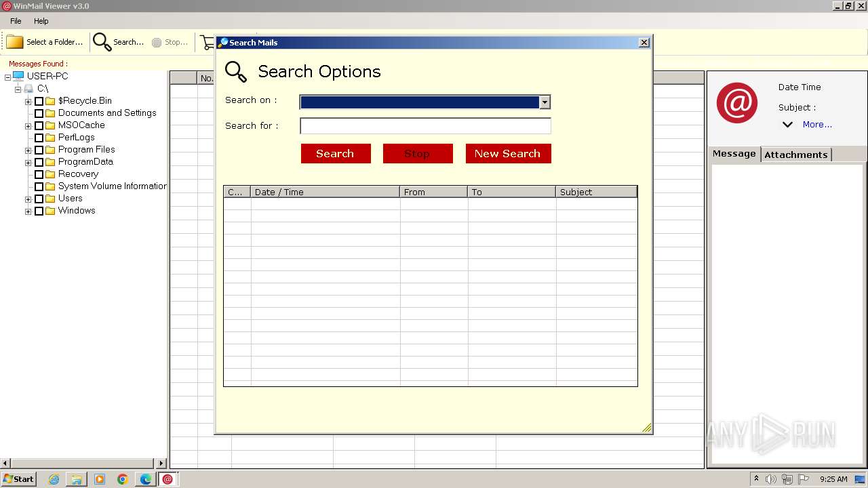The width and height of the screenshot is (868, 488).
Task: Expand the MSOCache folder node
Action: [28, 126]
